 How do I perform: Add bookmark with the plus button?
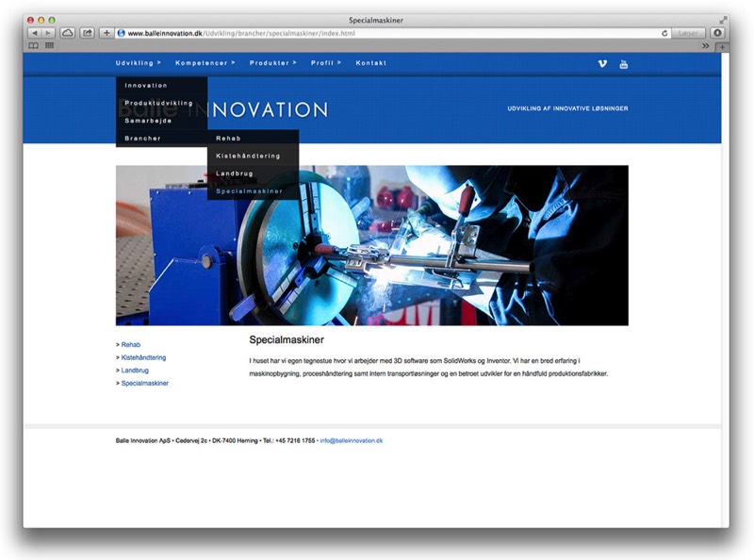[107, 33]
